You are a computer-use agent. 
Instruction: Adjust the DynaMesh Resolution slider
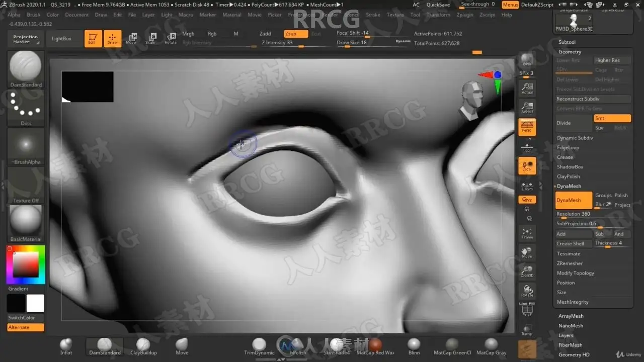(593, 215)
